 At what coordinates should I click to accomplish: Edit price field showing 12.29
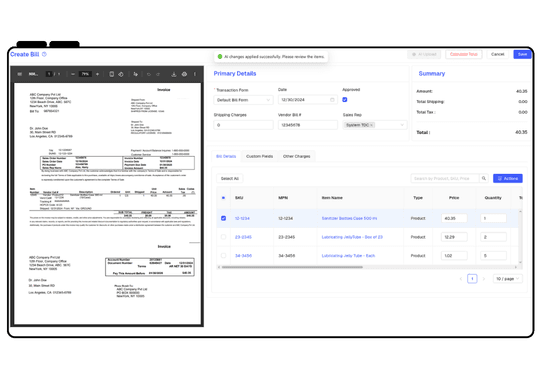[x=454, y=237]
